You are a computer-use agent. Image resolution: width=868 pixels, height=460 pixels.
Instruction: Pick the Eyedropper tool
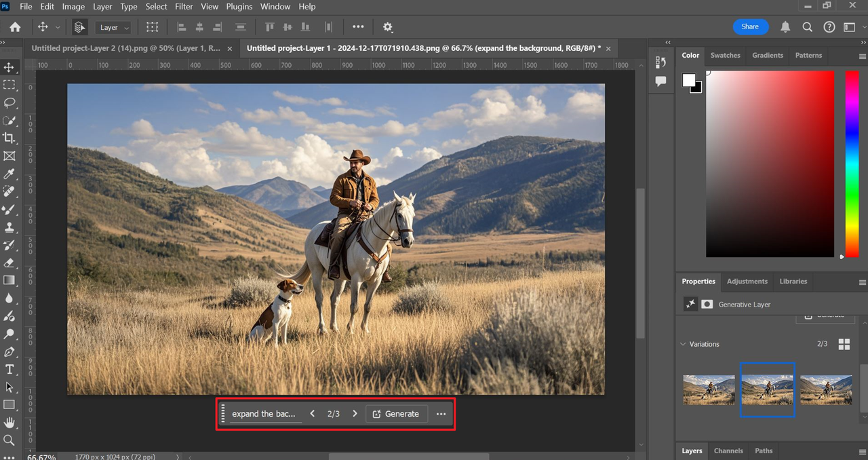point(9,174)
